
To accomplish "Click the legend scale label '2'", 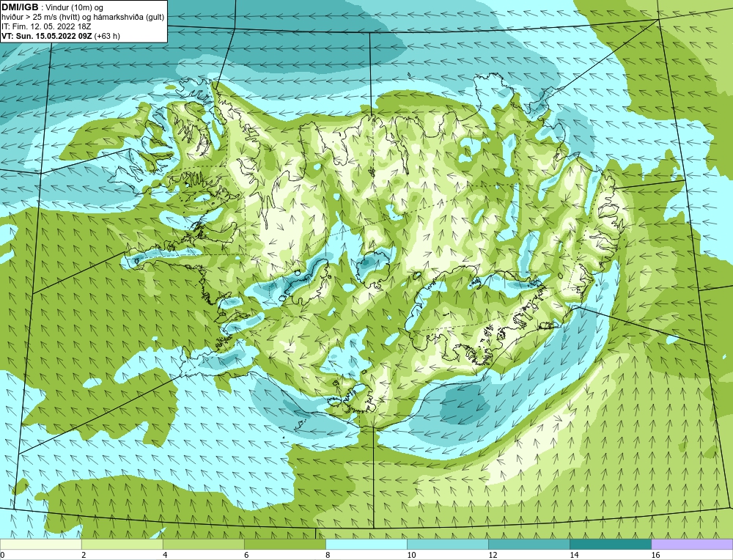I will coord(84,555).
